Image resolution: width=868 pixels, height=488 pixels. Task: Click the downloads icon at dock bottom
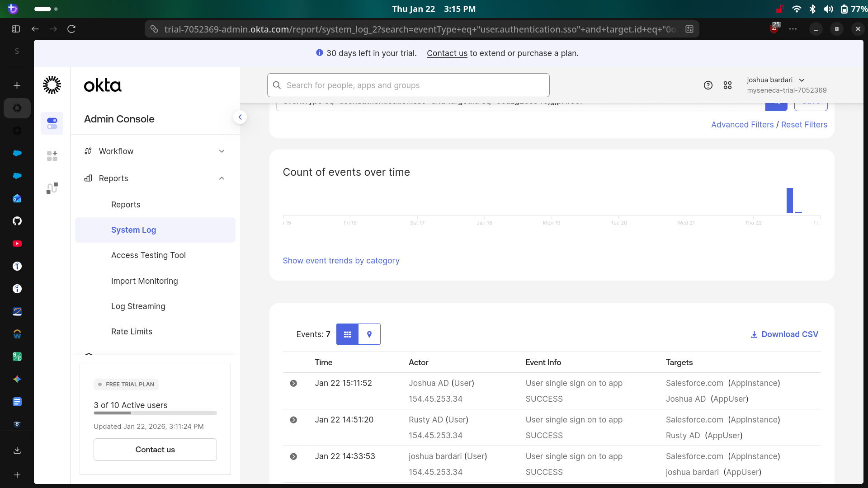17,450
